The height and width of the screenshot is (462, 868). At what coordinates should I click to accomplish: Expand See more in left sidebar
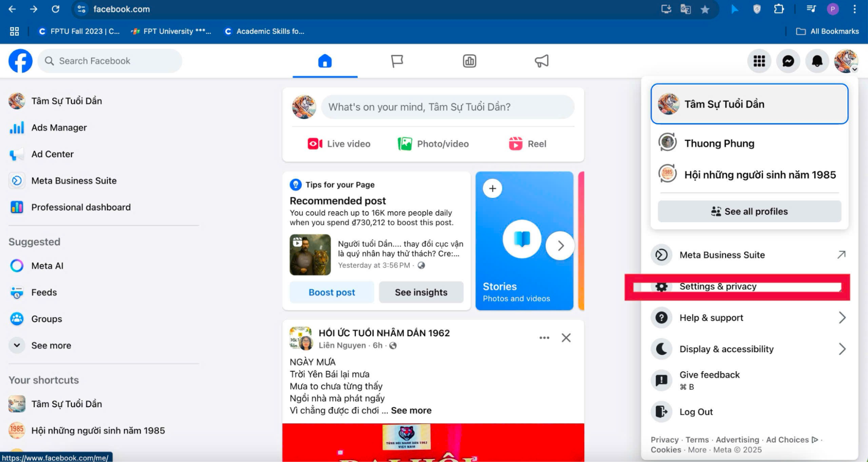(x=103, y=345)
